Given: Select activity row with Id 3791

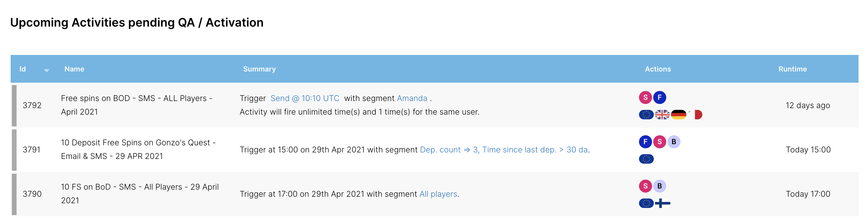Looking at the screenshot, I should click(32, 150).
